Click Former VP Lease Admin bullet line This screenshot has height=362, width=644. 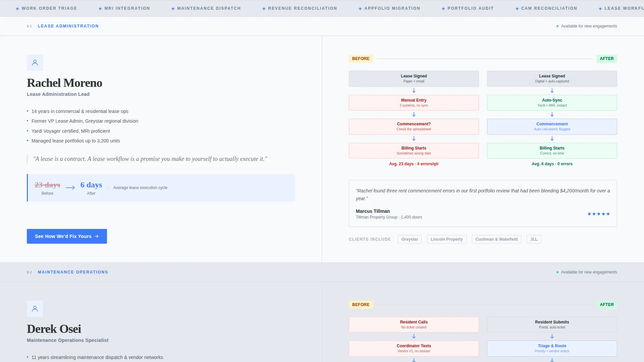(x=85, y=121)
